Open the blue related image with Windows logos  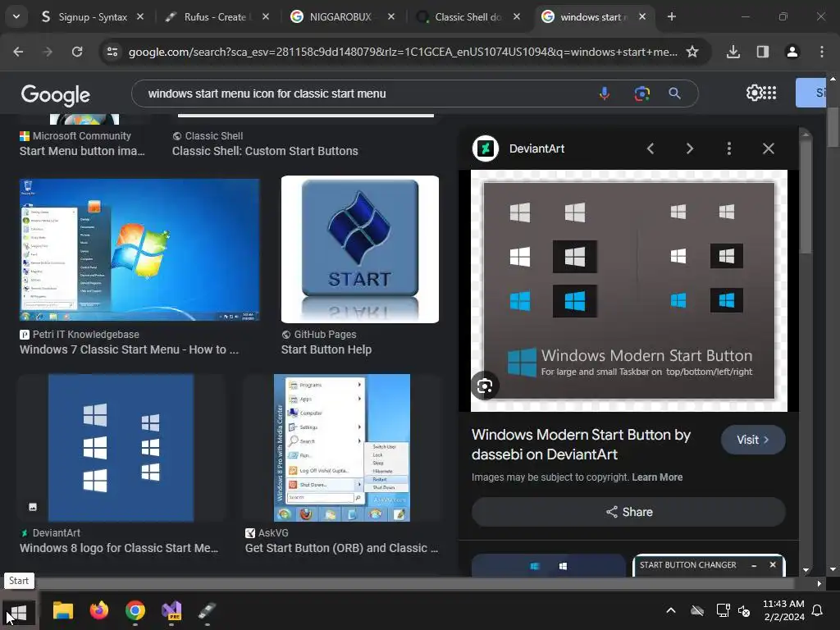[x=549, y=565]
